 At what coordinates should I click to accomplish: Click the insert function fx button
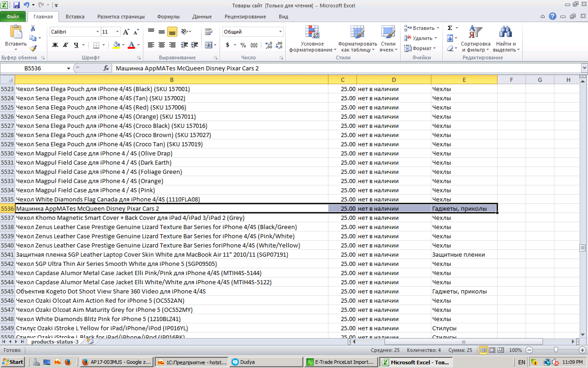pos(106,68)
